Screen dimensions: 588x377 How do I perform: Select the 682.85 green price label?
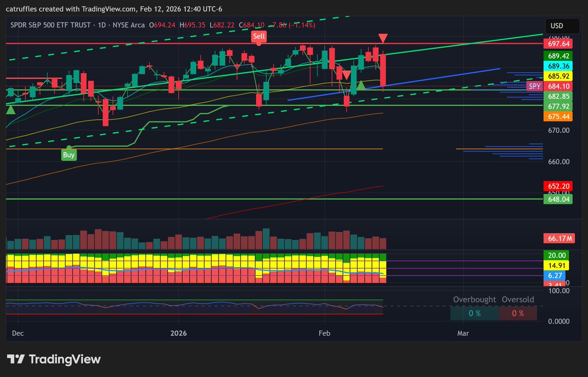559,96
